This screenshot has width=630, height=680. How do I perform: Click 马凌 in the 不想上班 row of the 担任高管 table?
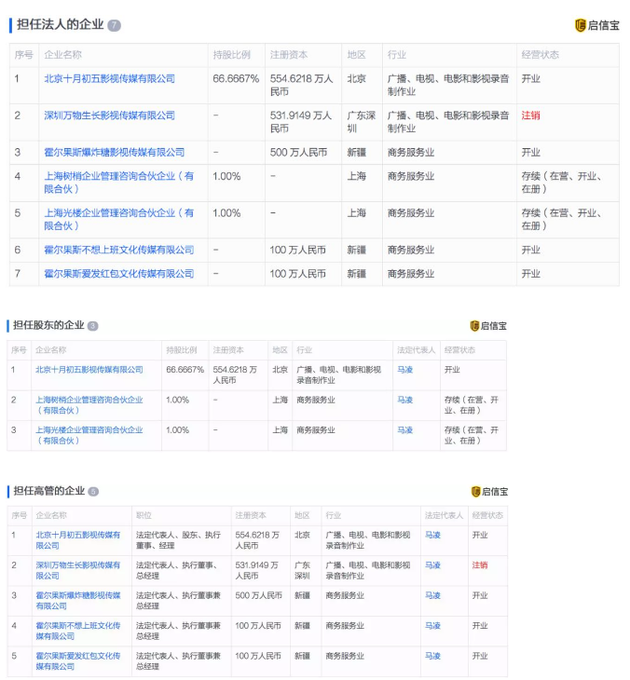pos(433,626)
